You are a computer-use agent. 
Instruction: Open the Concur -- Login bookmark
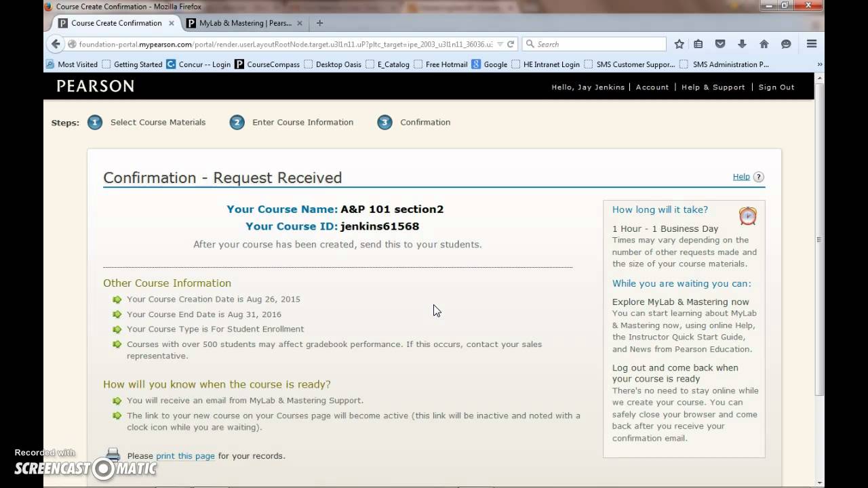click(199, 64)
